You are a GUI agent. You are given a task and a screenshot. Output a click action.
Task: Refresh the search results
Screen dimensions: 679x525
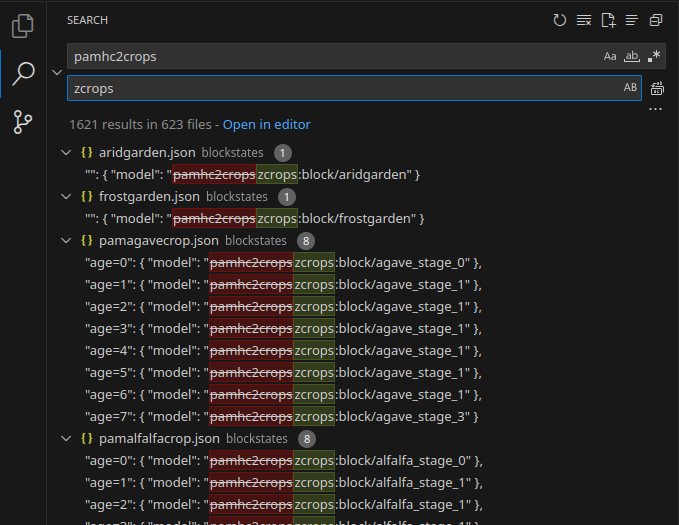tap(560, 20)
